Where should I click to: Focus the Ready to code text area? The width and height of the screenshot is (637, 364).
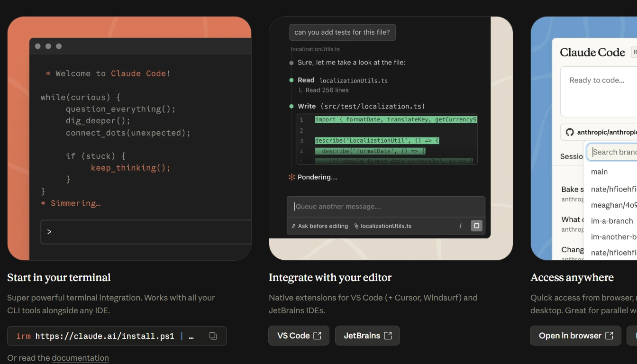pos(599,92)
